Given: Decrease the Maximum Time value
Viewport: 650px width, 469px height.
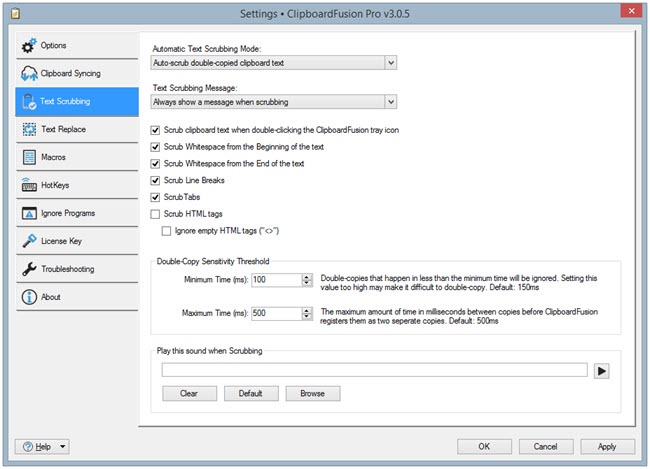Looking at the screenshot, I should coord(307,317).
